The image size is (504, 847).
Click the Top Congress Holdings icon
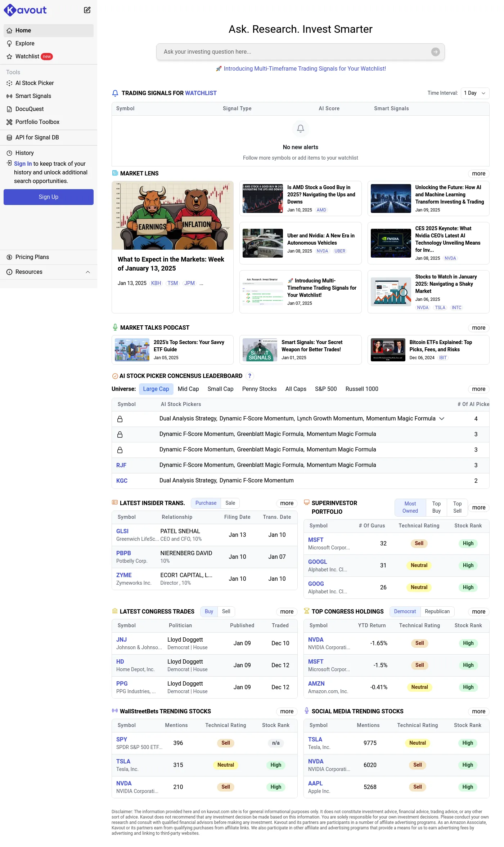click(x=307, y=611)
